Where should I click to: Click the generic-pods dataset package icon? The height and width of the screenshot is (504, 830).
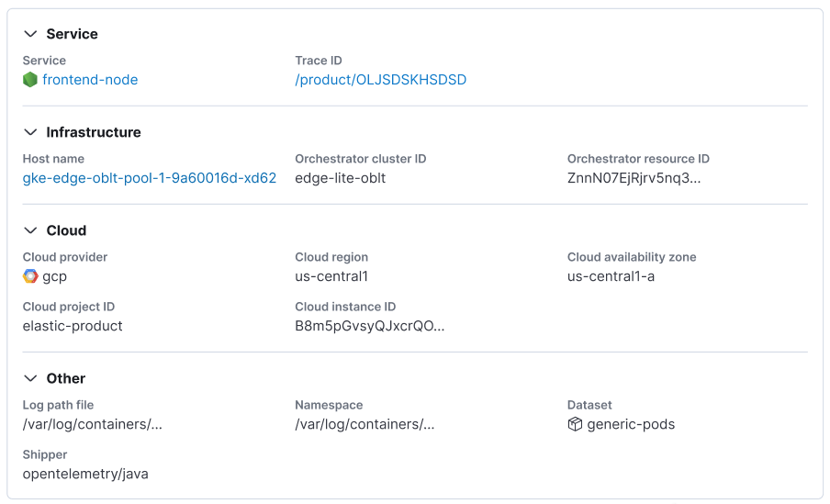(x=575, y=424)
